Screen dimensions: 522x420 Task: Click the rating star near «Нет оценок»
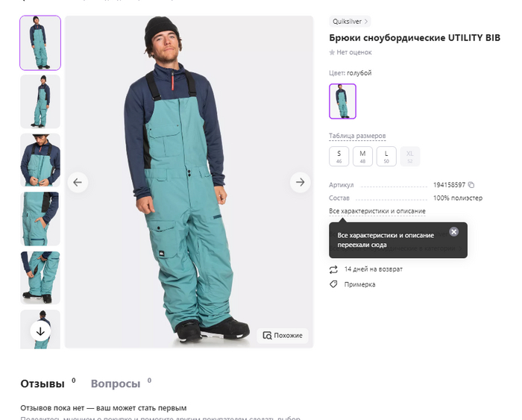coord(332,52)
